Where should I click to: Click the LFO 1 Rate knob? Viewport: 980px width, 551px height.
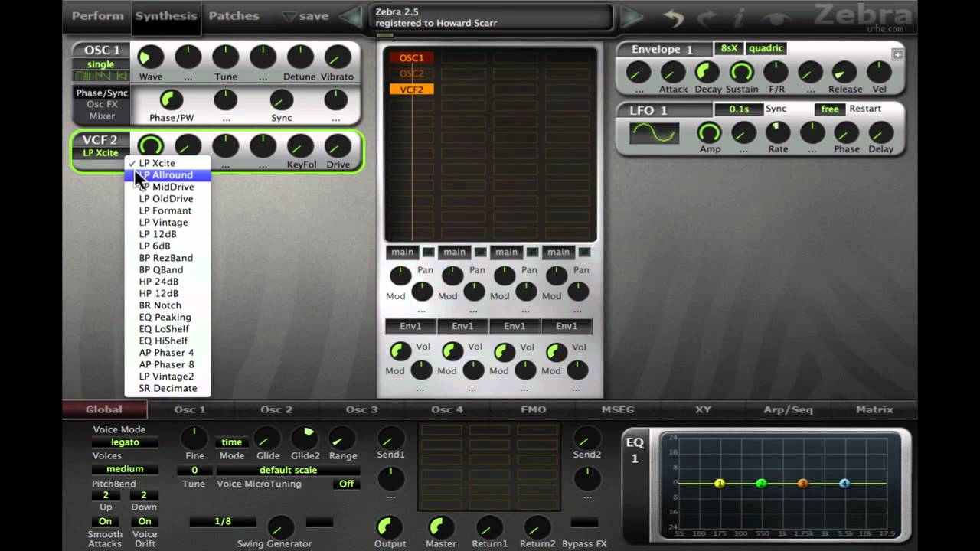click(x=778, y=132)
